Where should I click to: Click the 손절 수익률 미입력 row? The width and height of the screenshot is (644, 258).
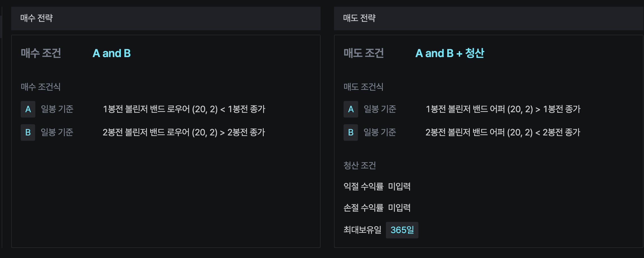[377, 208]
